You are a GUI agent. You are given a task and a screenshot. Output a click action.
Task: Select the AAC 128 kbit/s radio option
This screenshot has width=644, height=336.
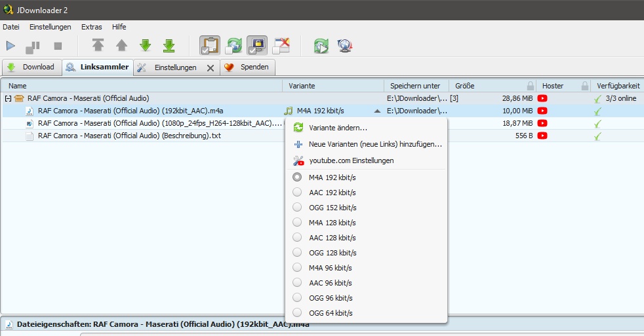[x=297, y=237]
